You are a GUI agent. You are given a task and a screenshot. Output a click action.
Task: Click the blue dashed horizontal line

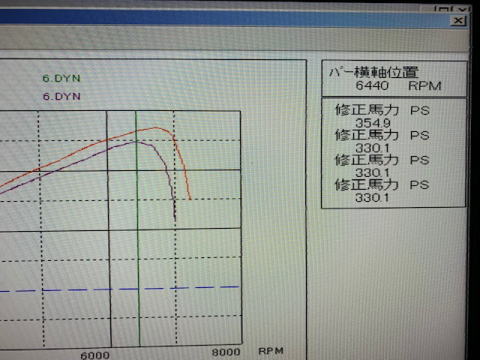pyautogui.click(x=120, y=289)
